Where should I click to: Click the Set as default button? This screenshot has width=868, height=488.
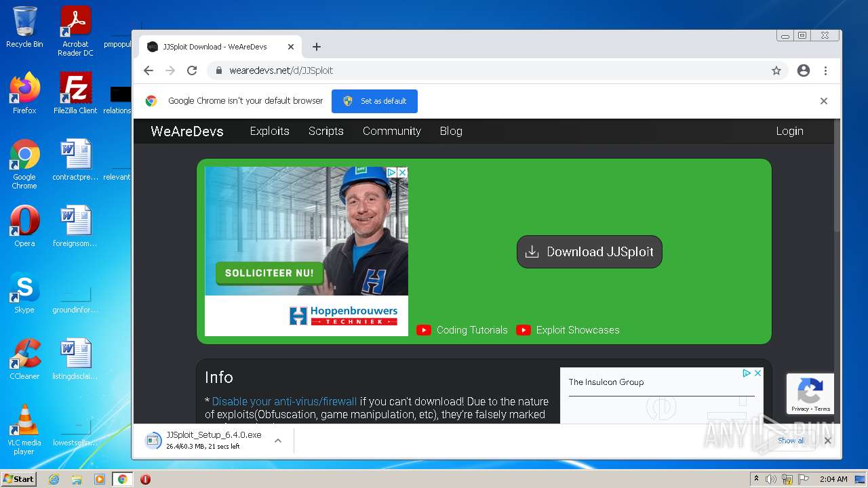coord(374,101)
